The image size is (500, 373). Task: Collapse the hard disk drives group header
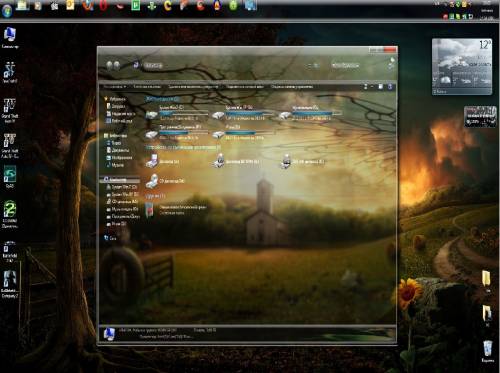pos(162,99)
